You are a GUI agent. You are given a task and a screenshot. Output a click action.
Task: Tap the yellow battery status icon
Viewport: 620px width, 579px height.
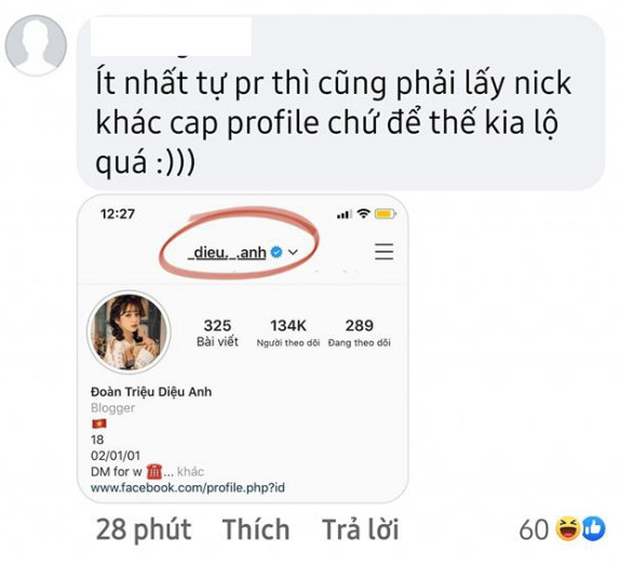pos(386,214)
